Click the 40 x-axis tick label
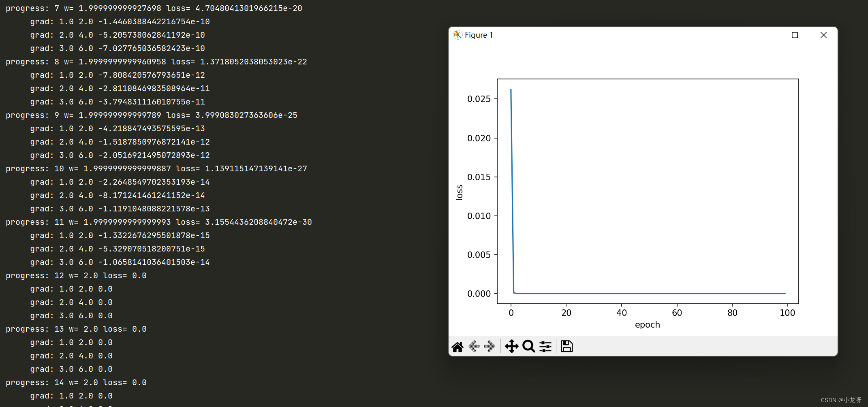The width and height of the screenshot is (868, 407). 622,313
